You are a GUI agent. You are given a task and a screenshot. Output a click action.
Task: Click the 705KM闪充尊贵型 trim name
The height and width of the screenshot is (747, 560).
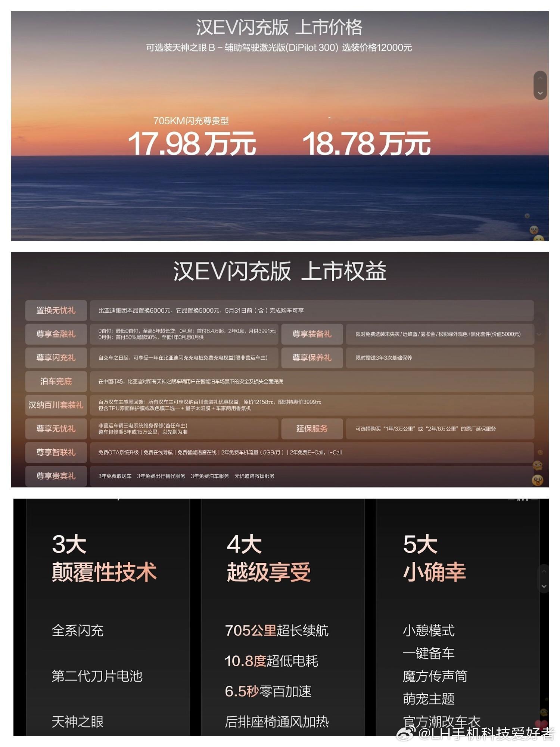click(x=191, y=121)
